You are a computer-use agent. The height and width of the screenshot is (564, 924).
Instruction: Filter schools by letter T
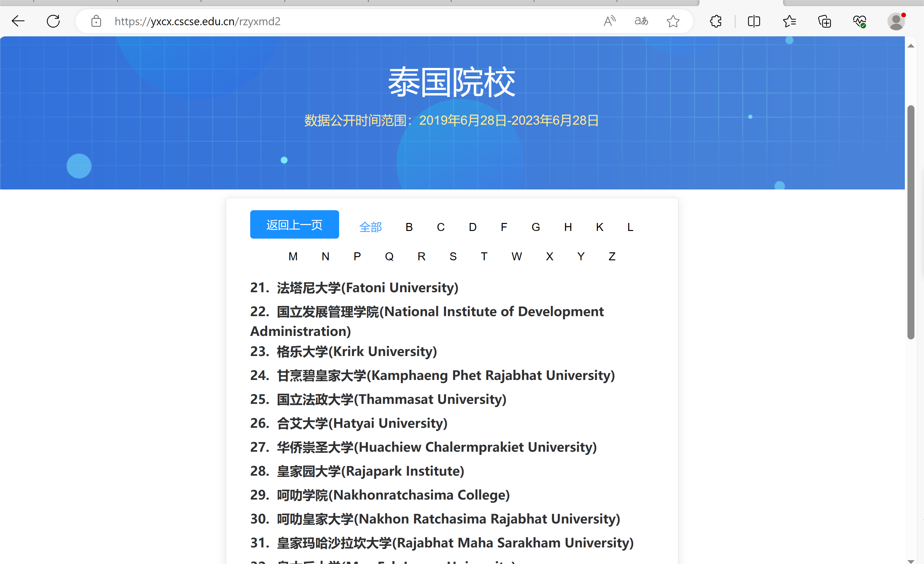point(484,256)
